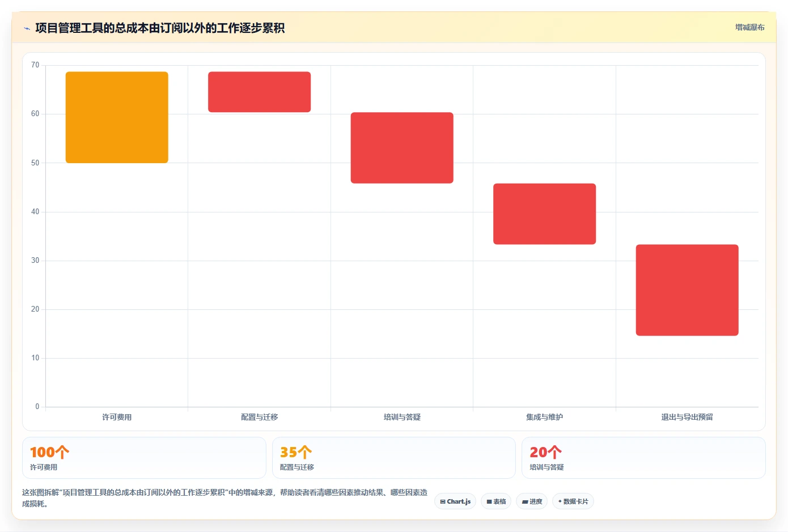788x532 pixels.
Task: Click the 配置与迁移 x-axis label
Action: coord(259,417)
